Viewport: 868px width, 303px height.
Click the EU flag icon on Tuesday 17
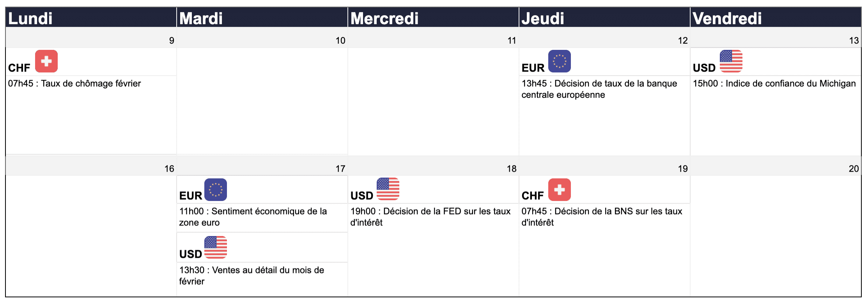pyautogui.click(x=215, y=190)
